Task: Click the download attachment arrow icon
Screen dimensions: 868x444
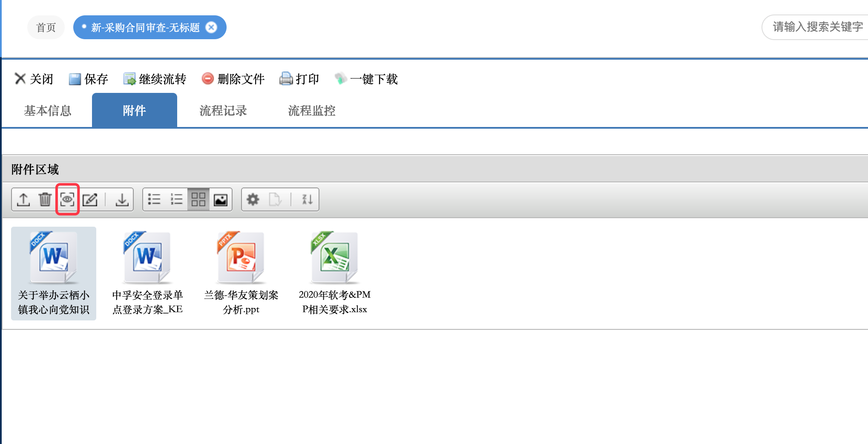Action: pyautogui.click(x=122, y=199)
